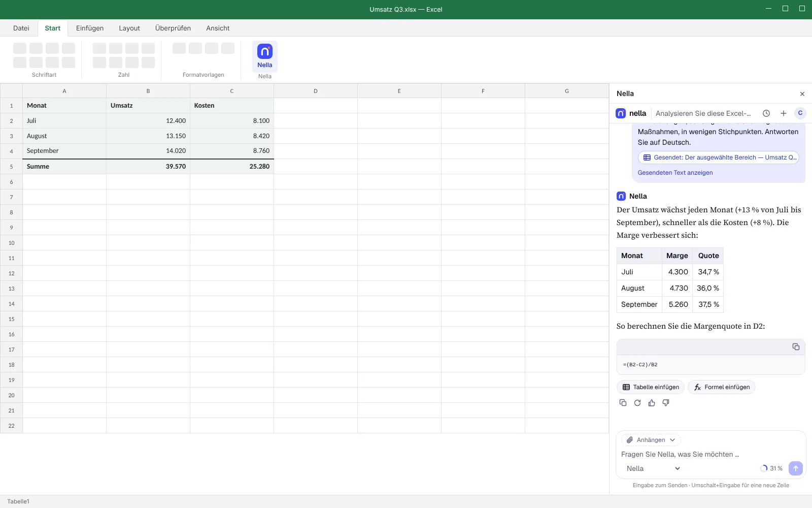812x508 pixels.
Task: Select column G header
Action: pos(567,91)
